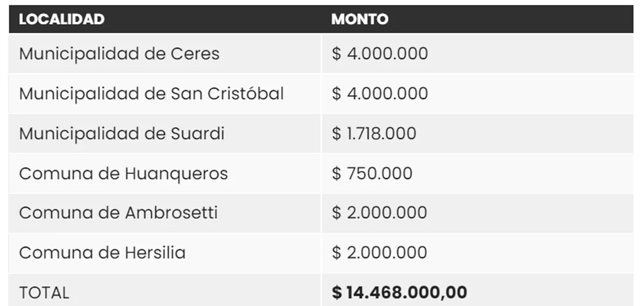Click the MONTO column header

[360, 19]
